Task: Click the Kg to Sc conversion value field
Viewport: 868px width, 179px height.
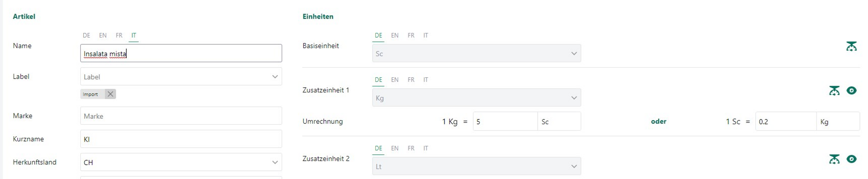Action: [505, 122]
